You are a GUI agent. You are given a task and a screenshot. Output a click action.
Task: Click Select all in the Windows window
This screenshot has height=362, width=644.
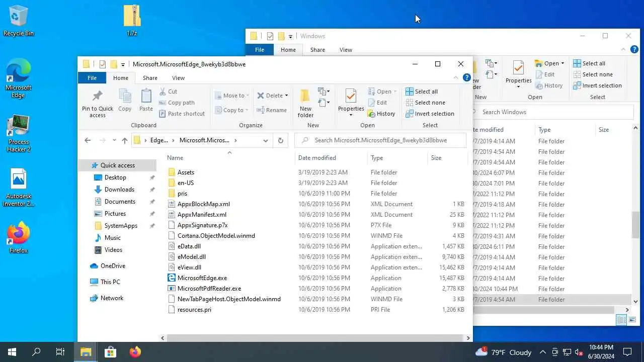589,63
